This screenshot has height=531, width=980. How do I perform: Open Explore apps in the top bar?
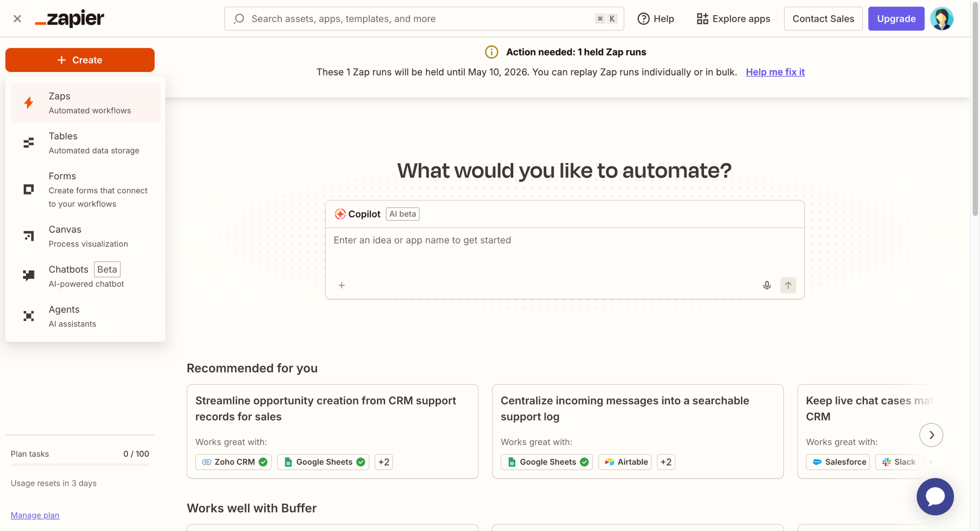pos(733,18)
